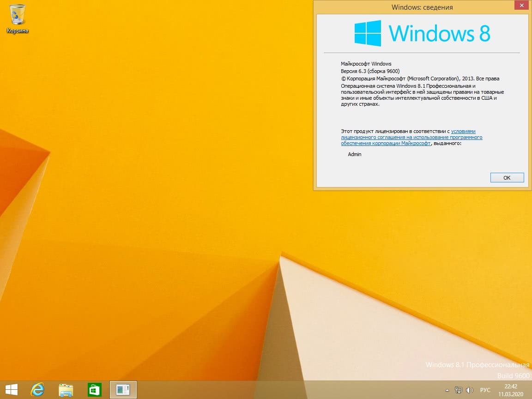Open the volume speaker tray icon
Image resolution: width=532 pixels, height=399 pixels.
(x=470, y=390)
